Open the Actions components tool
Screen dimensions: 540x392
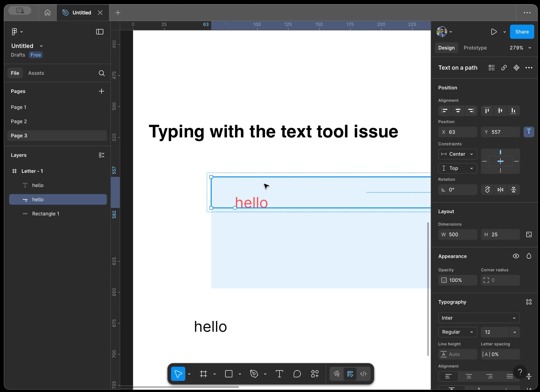point(315,374)
